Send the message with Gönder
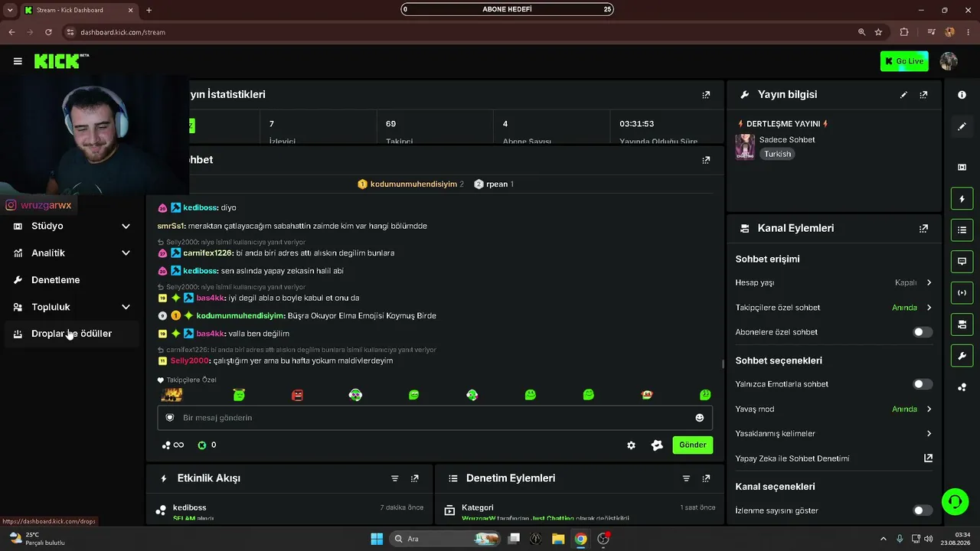980x551 pixels. (x=693, y=445)
